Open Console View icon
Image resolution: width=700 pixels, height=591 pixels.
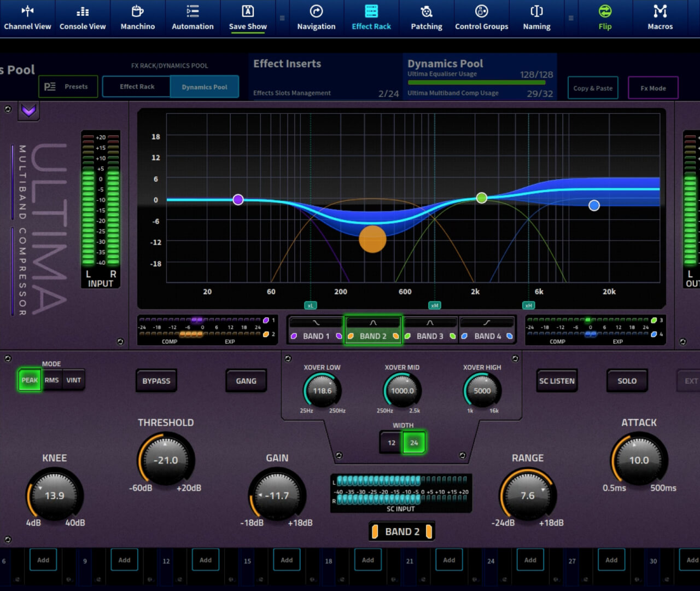coord(83,18)
